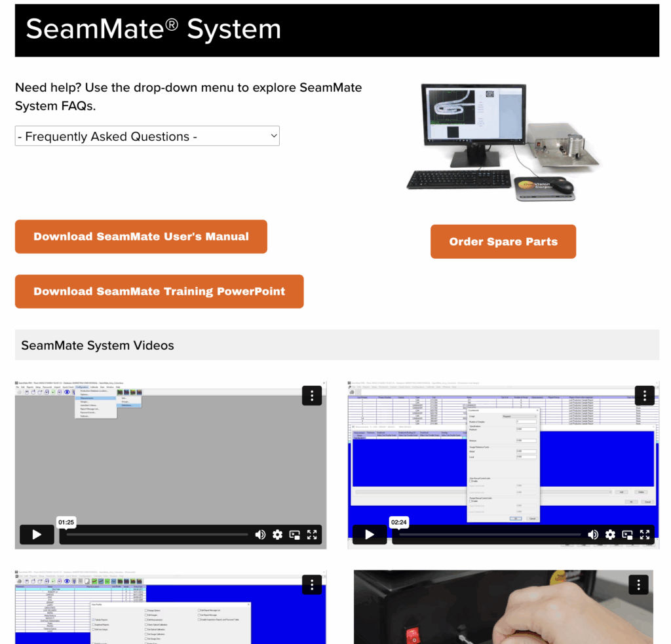Image resolution: width=671 pixels, height=644 pixels.
Task: Open the Frequently Asked Questions drop-down menu
Action: [x=147, y=136]
